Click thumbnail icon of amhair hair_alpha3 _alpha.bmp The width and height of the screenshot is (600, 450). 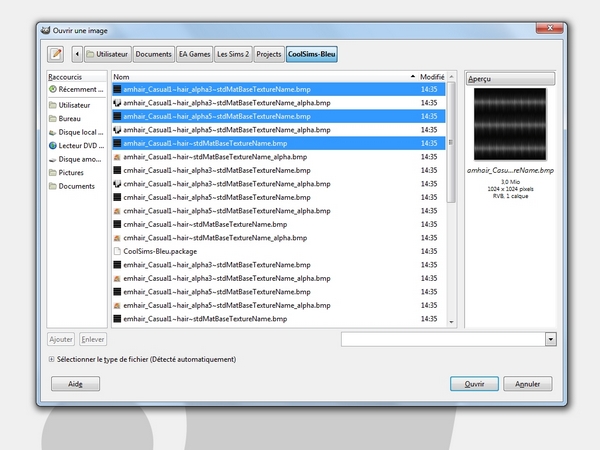point(117,103)
